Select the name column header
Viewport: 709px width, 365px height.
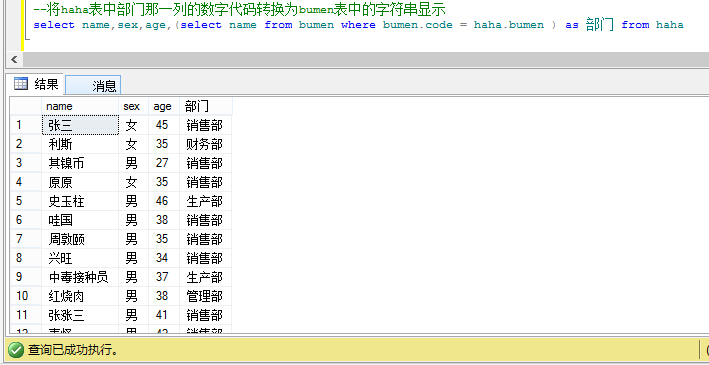tap(80, 106)
